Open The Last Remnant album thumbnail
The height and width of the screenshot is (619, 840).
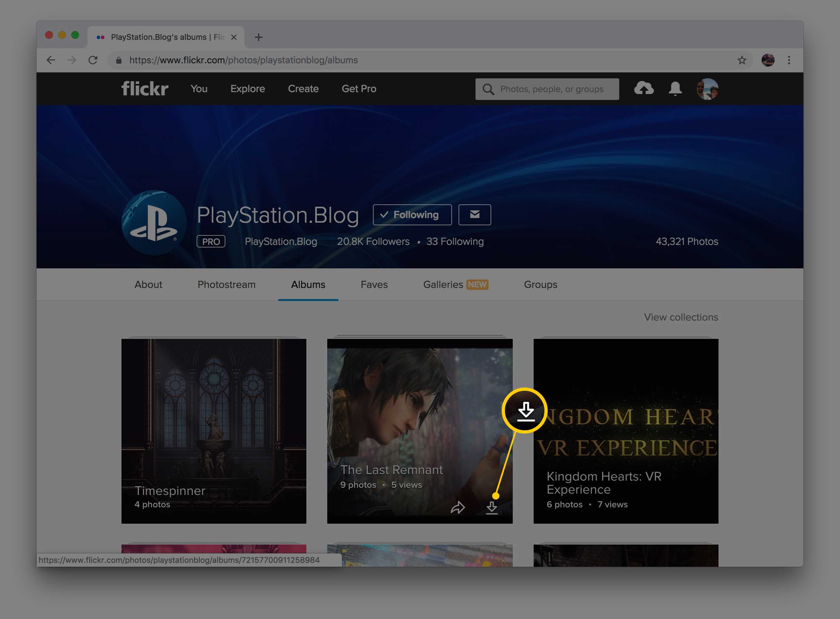[x=420, y=431]
